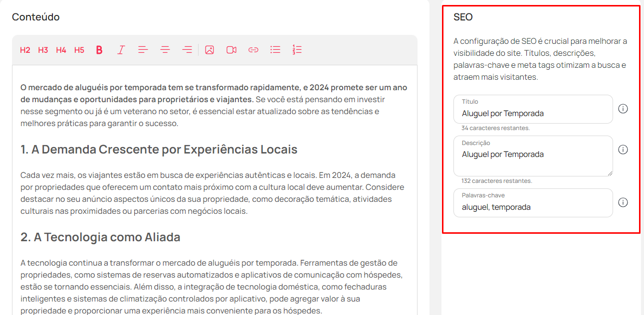Show info for the Descrição field
Image resolution: width=644 pixels, height=315 pixels.
click(623, 150)
